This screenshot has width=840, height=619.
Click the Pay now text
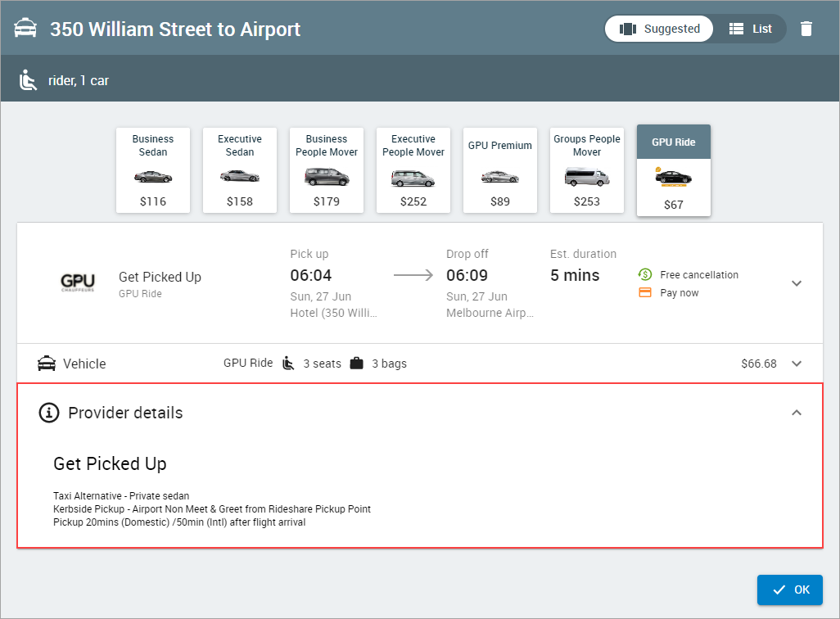click(680, 293)
